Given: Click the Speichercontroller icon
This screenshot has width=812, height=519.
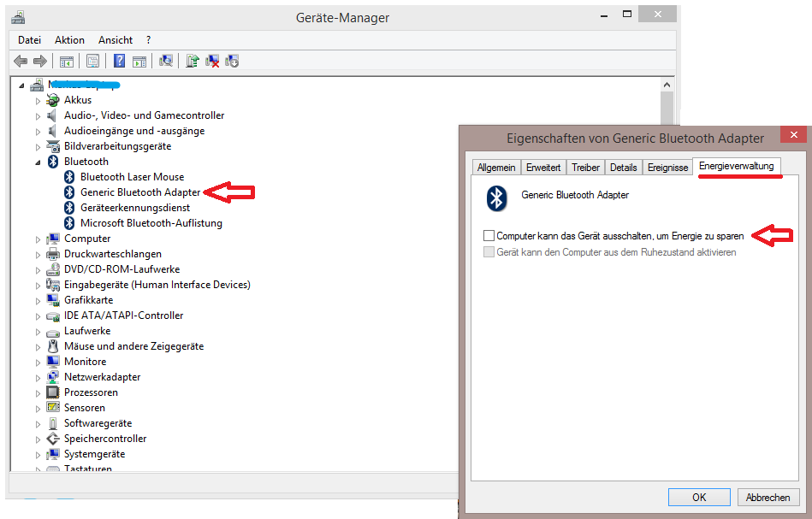Looking at the screenshot, I should pyautogui.click(x=53, y=439).
